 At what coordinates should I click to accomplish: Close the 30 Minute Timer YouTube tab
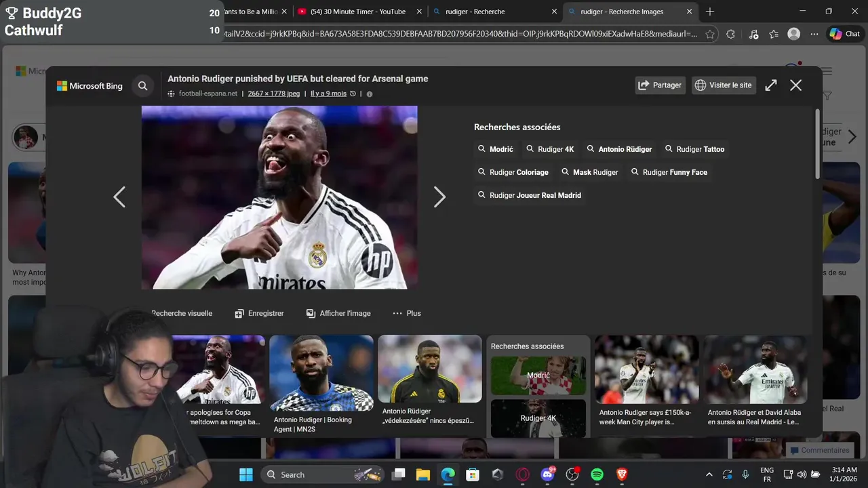point(419,12)
